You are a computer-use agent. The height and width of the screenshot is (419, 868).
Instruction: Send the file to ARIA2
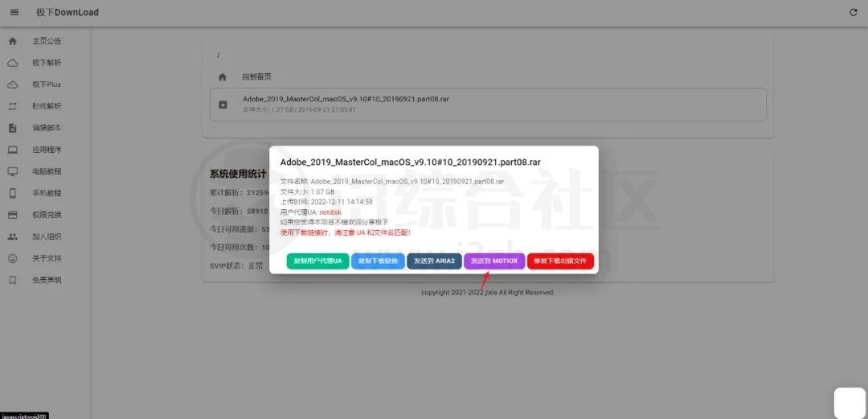435,261
